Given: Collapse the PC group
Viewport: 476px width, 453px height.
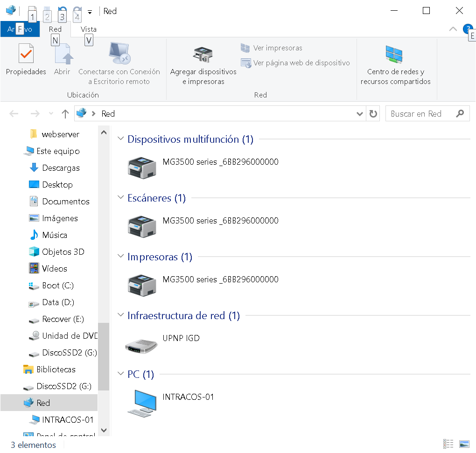Looking at the screenshot, I should (x=120, y=374).
